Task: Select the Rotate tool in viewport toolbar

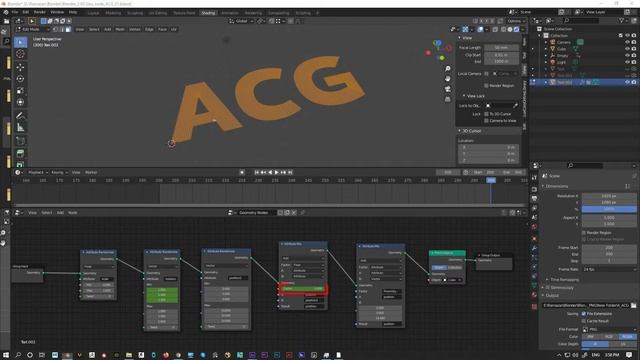Action: point(20,79)
